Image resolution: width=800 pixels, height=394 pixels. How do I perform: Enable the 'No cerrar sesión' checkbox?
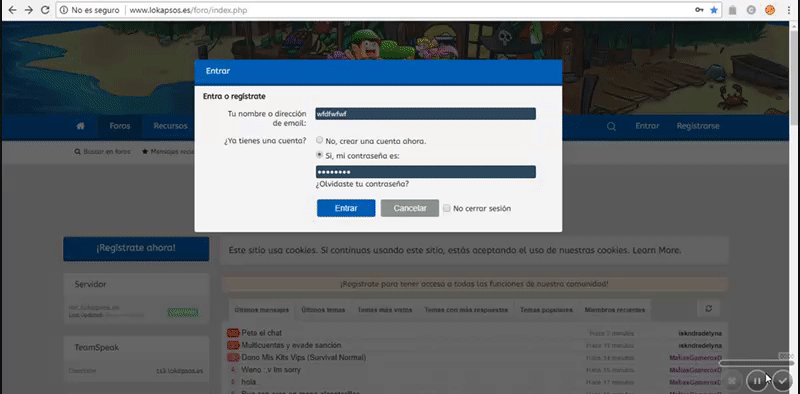[446, 208]
